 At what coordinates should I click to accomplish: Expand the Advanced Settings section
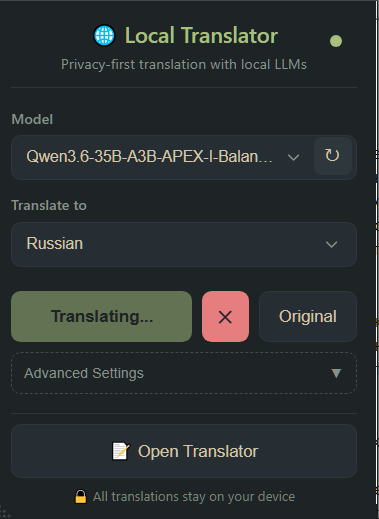(x=184, y=373)
